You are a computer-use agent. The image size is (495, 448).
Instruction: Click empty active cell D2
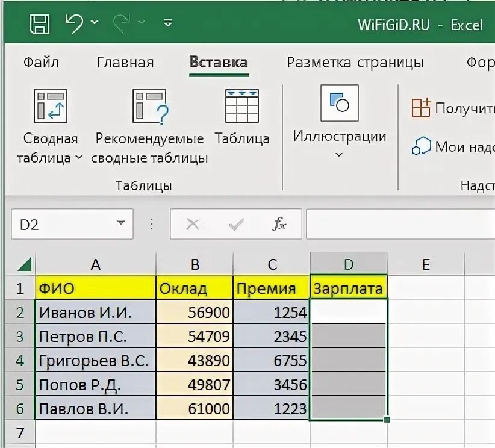pyautogui.click(x=349, y=311)
